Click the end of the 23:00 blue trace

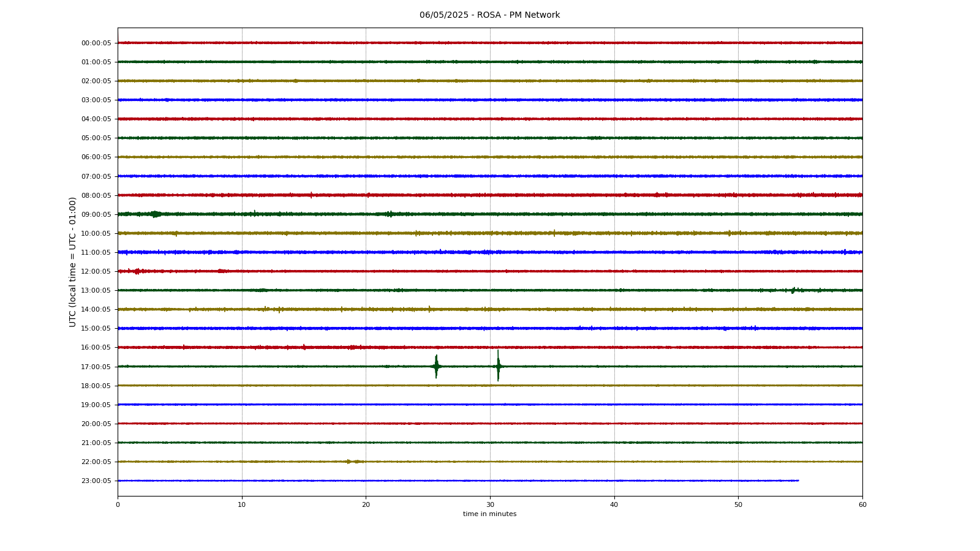(x=797, y=481)
